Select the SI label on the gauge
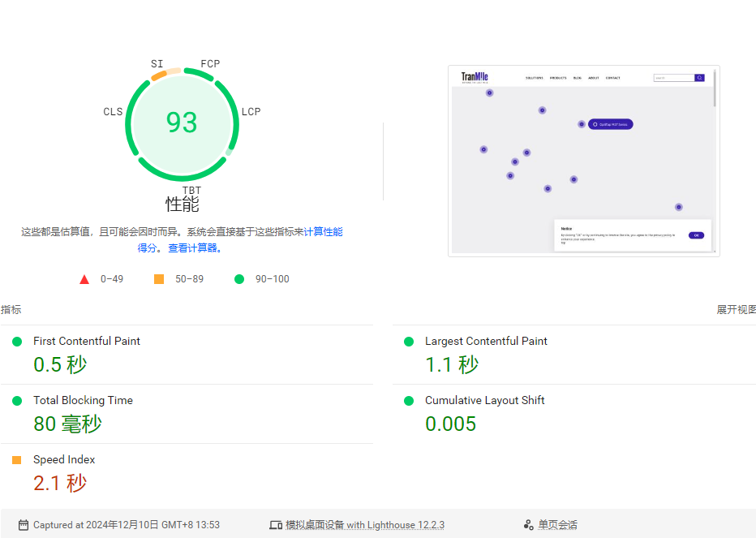756x538 pixels. pyautogui.click(x=157, y=64)
